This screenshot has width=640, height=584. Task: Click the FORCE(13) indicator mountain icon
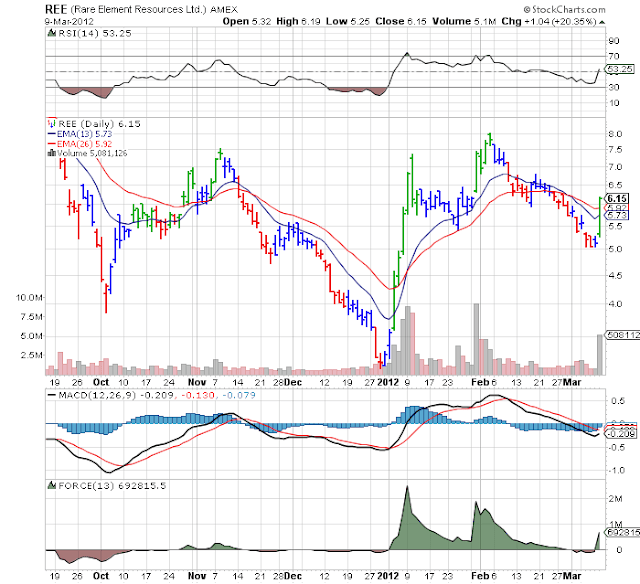(x=51, y=485)
